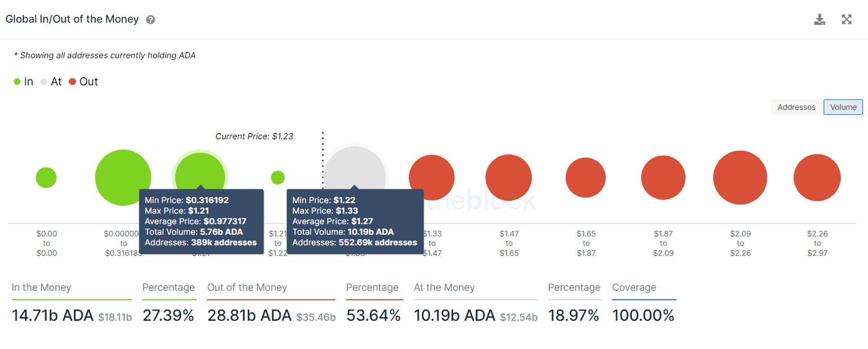Click the largest red $2.09–$2.26 bubble
The image size is (868, 349).
pyautogui.click(x=740, y=178)
